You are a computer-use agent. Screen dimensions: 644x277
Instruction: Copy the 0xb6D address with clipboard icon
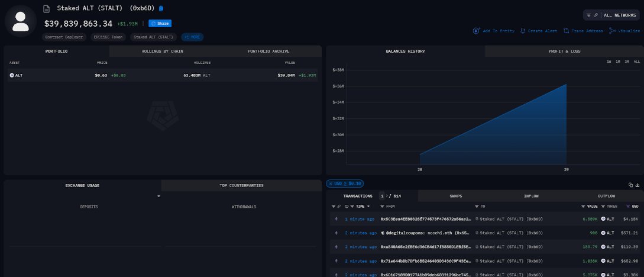[161, 8]
